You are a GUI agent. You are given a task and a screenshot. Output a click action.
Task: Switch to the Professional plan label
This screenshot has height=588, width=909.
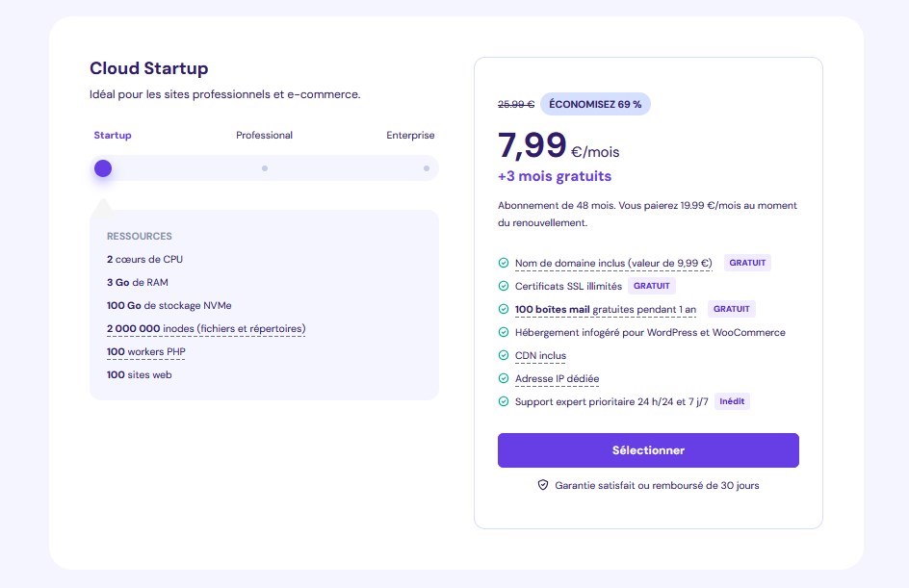[x=265, y=135]
